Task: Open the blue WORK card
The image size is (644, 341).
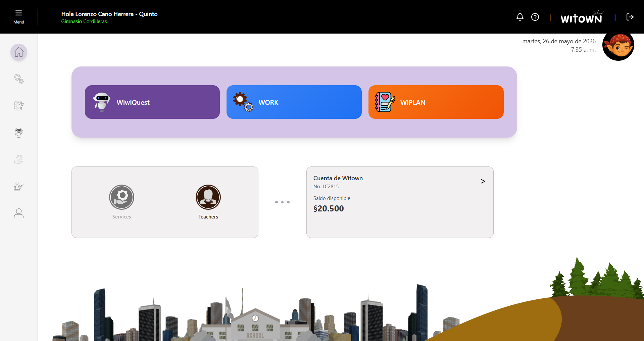Action: (294, 102)
